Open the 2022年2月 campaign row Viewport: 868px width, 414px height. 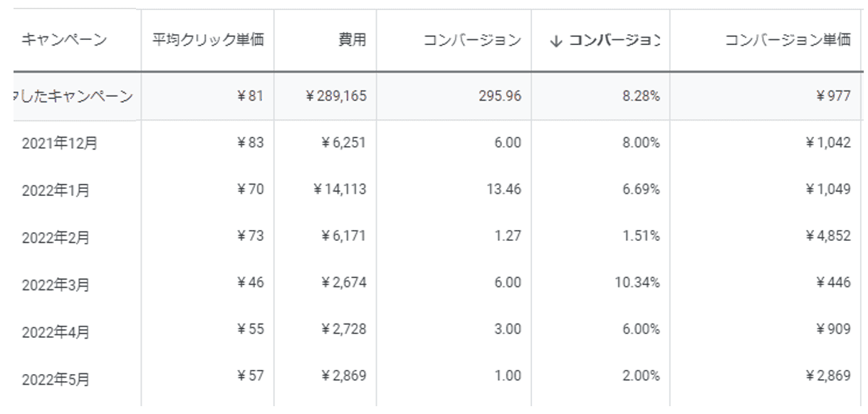point(56,237)
